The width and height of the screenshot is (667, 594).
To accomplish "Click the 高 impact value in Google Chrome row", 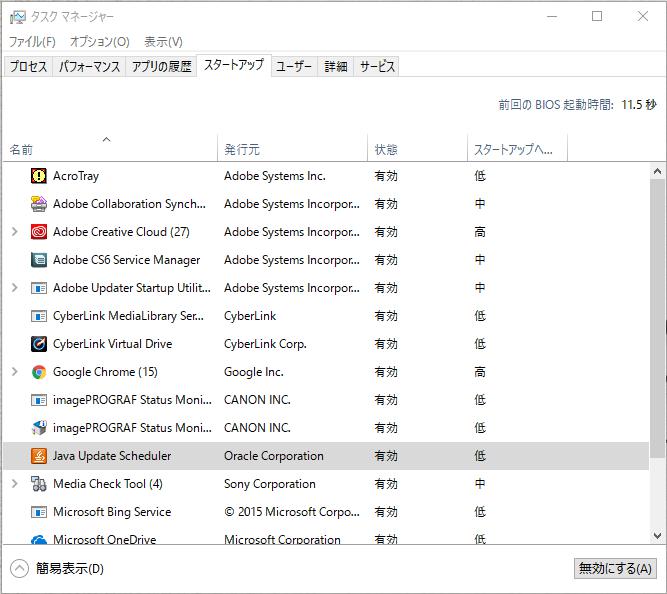I will (x=480, y=372).
